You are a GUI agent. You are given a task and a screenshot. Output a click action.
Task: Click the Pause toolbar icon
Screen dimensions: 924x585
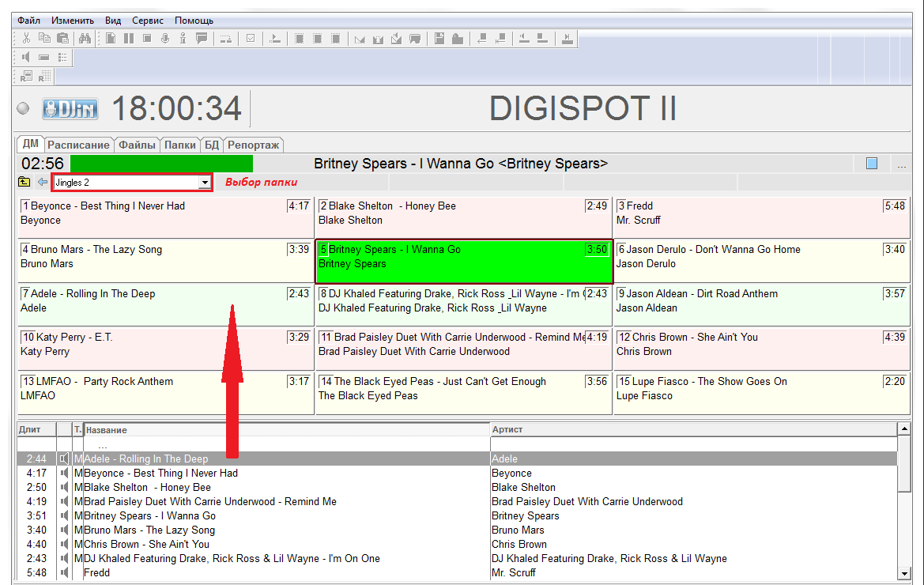coord(129,39)
